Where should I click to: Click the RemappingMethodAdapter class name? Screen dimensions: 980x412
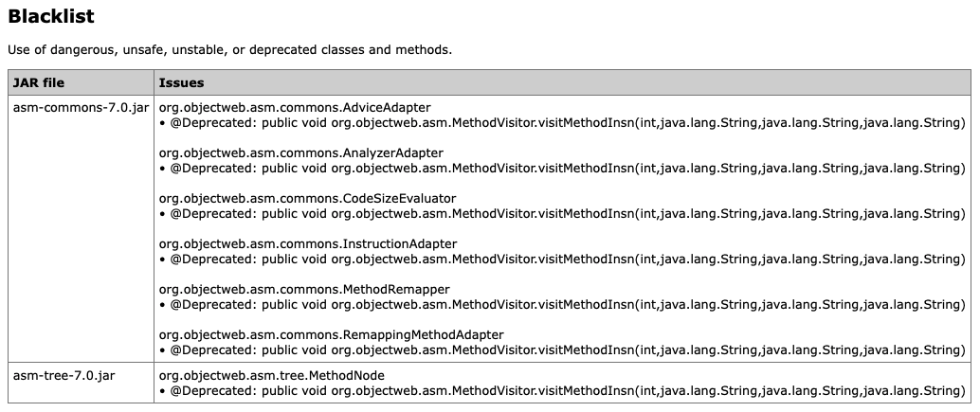[x=331, y=334]
